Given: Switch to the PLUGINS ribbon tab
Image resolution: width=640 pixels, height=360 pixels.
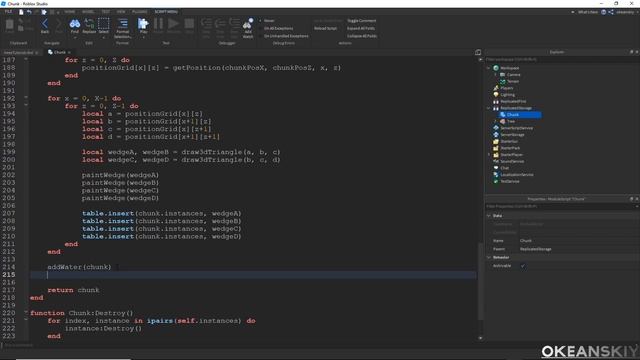Looking at the screenshot, I should pos(140,12).
